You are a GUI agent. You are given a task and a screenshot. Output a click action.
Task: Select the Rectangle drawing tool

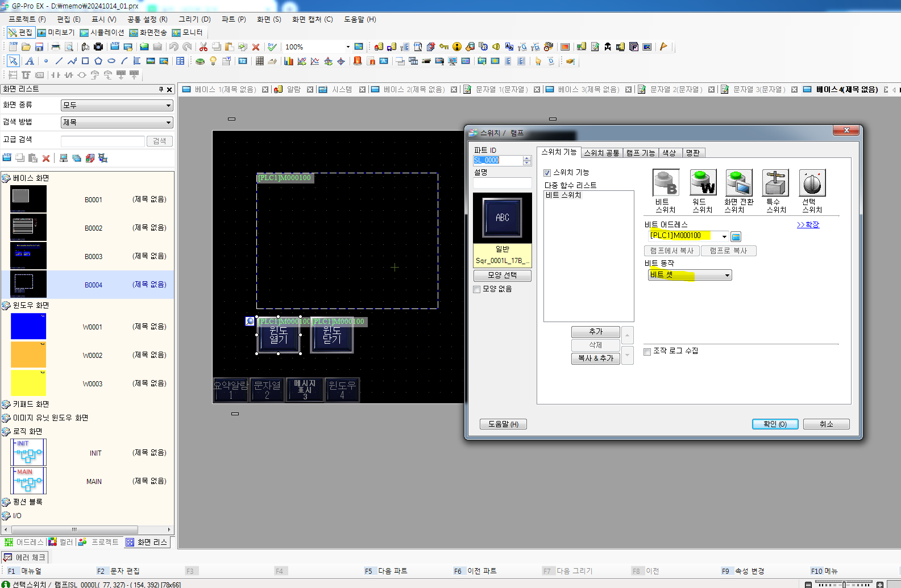[x=85, y=61]
